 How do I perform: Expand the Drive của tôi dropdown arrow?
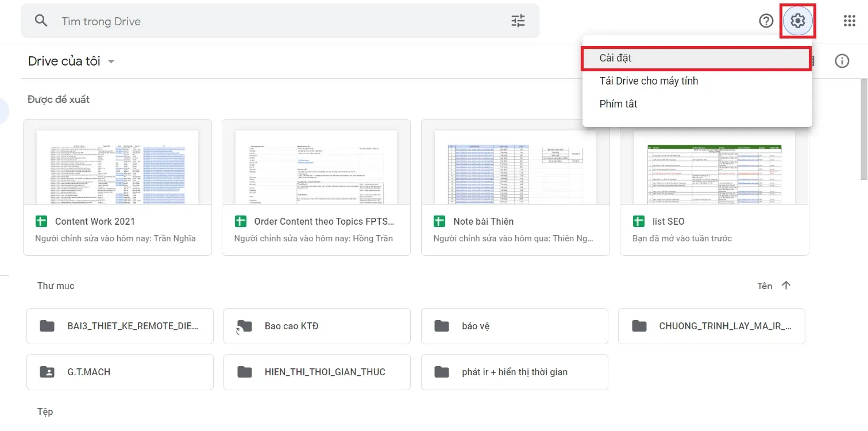point(111,61)
